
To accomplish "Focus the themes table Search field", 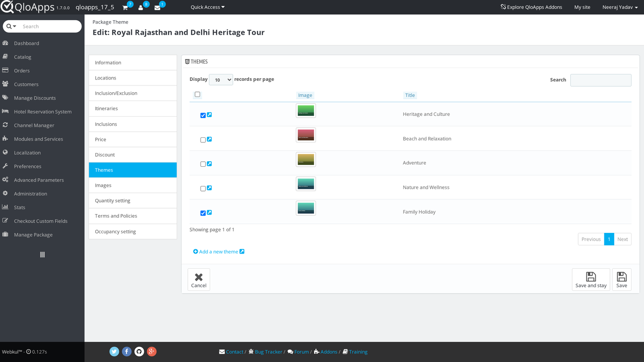I will tap(601, 80).
